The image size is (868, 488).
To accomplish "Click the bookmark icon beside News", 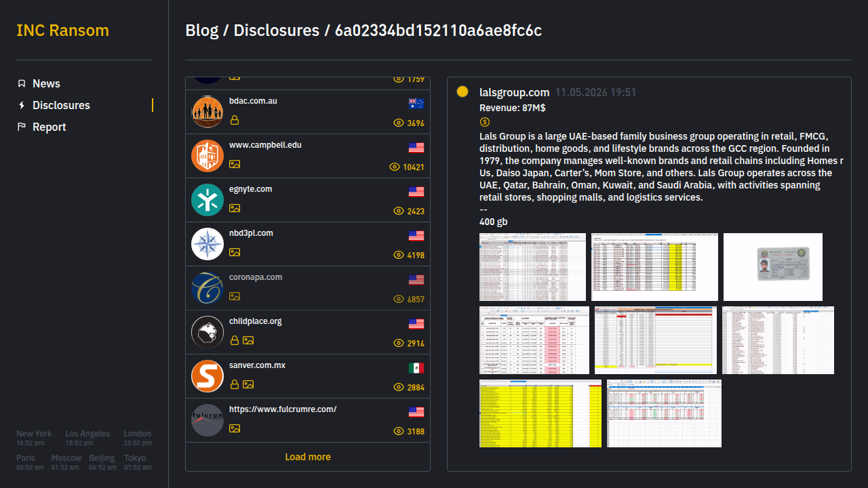I will point(22,83).
